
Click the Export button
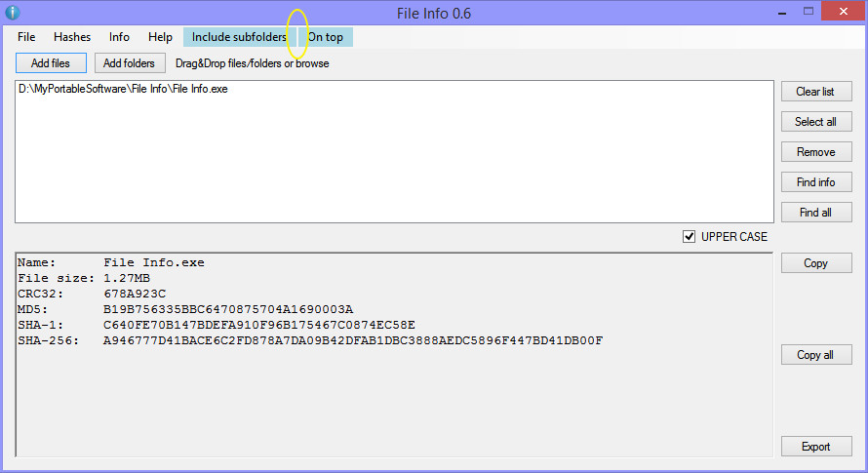816,447
